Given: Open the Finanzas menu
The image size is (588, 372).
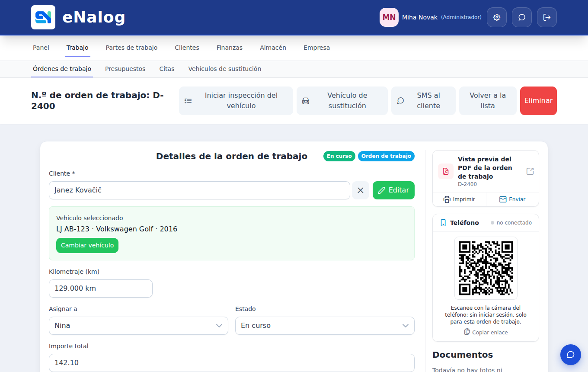Looking at the screenshot, I should tap(230, 48).
